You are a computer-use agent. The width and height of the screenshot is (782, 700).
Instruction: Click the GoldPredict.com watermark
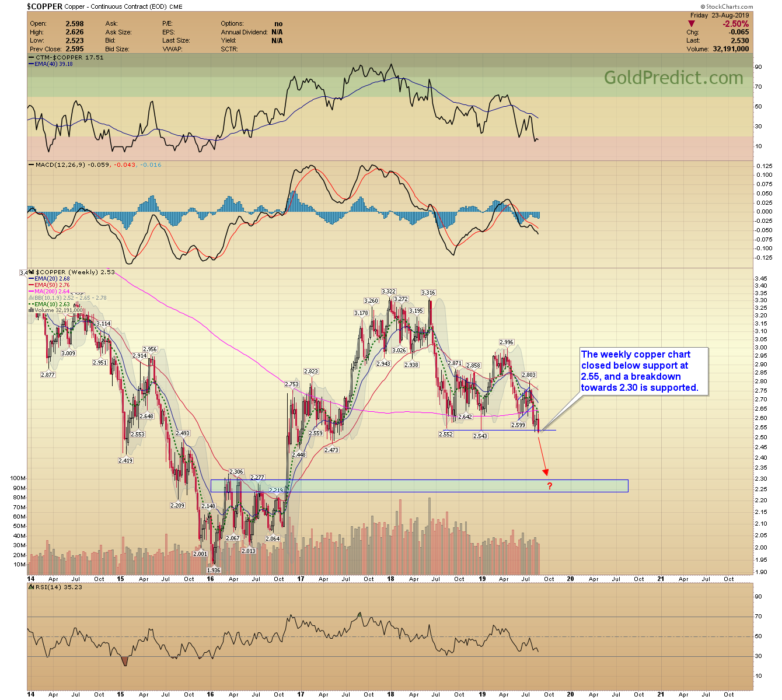(x=673, y=78)
